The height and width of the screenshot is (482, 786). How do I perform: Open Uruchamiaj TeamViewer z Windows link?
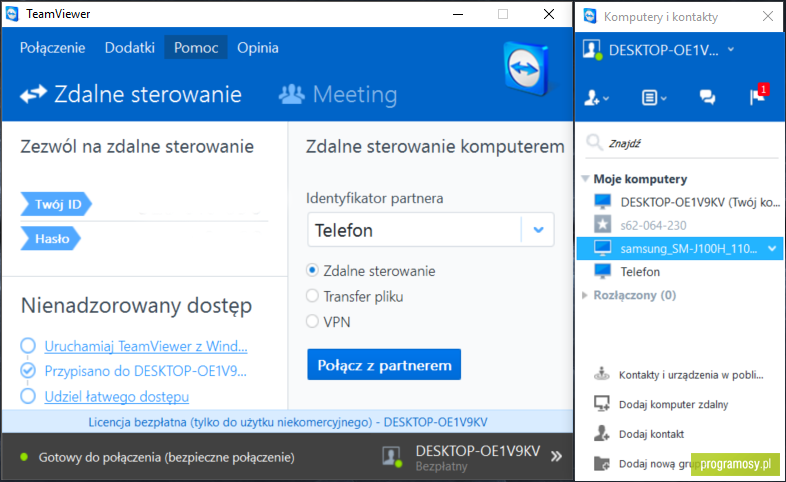click(x=146, y=346)
